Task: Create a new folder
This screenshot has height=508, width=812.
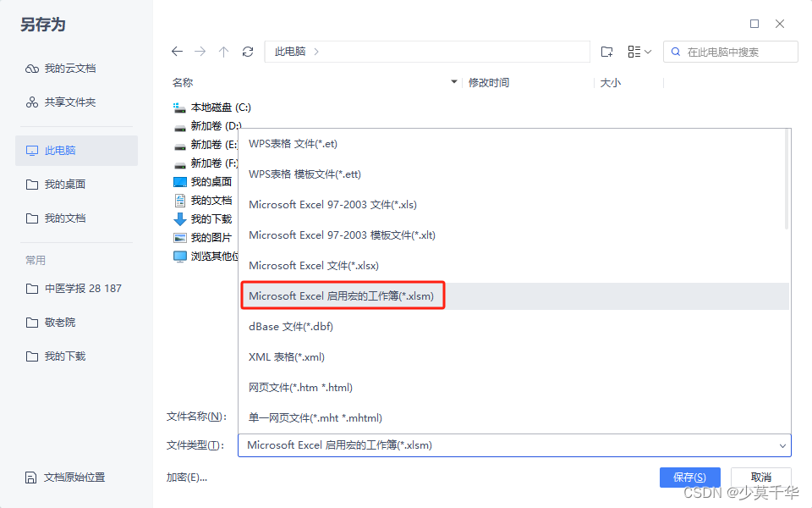Action: click(607, 52)
